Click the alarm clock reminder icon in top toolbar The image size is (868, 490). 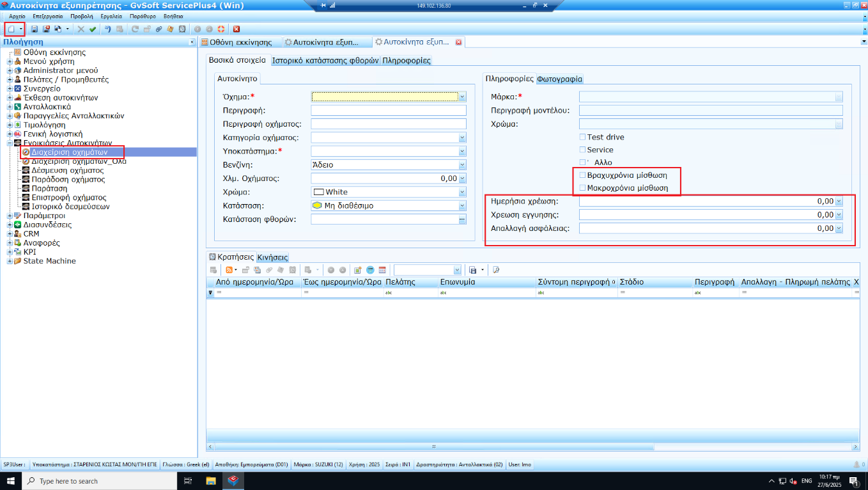pyautogui.click(x=182, y=29)
